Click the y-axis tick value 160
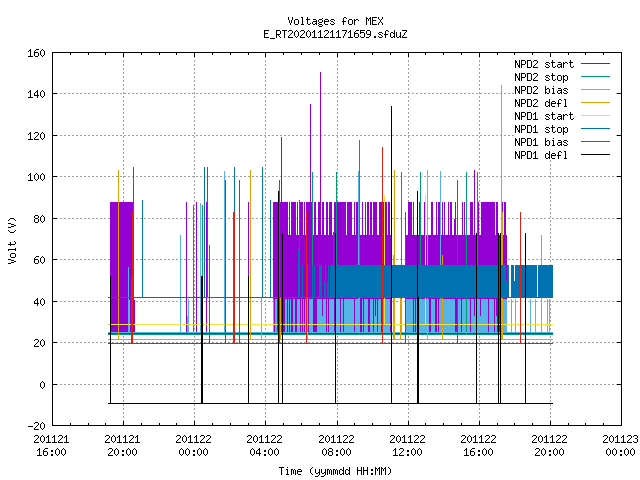 tap(36, 53)
